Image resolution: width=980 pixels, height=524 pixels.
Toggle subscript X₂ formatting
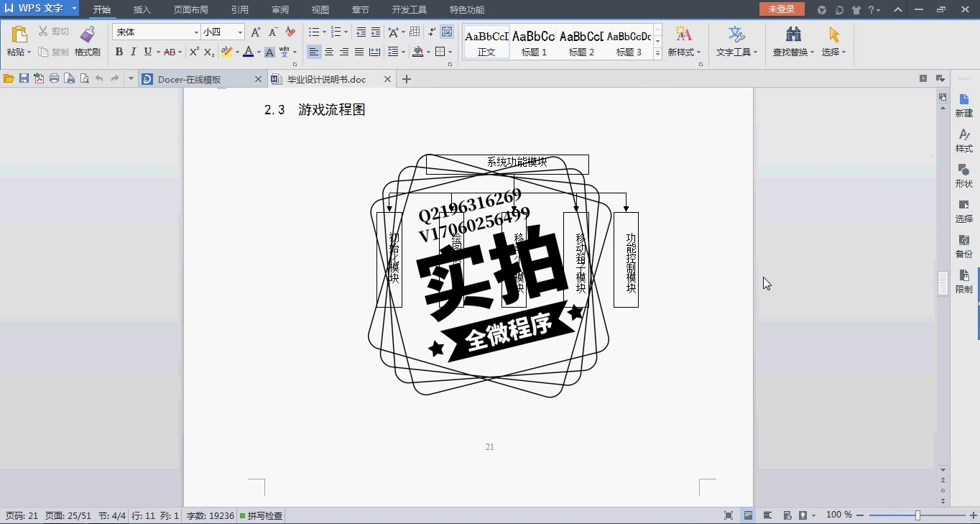(209, 52)
